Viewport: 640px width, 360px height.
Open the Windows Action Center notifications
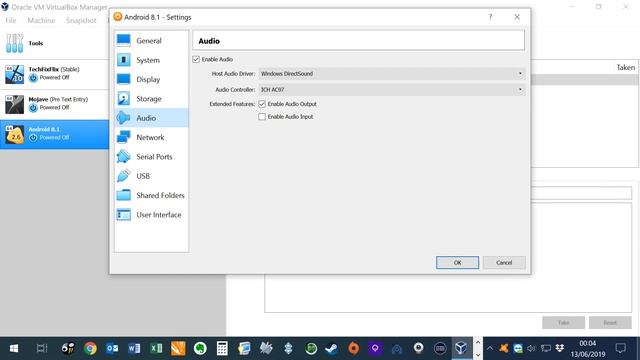pos(621,348)
